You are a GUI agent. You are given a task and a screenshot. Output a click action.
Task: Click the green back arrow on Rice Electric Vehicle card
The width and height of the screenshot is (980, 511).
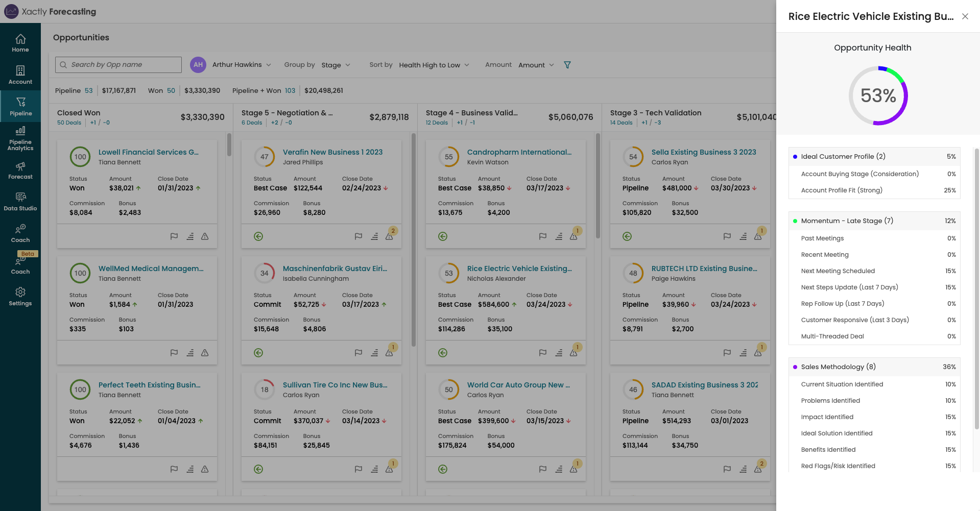click(x=442, y=352)
